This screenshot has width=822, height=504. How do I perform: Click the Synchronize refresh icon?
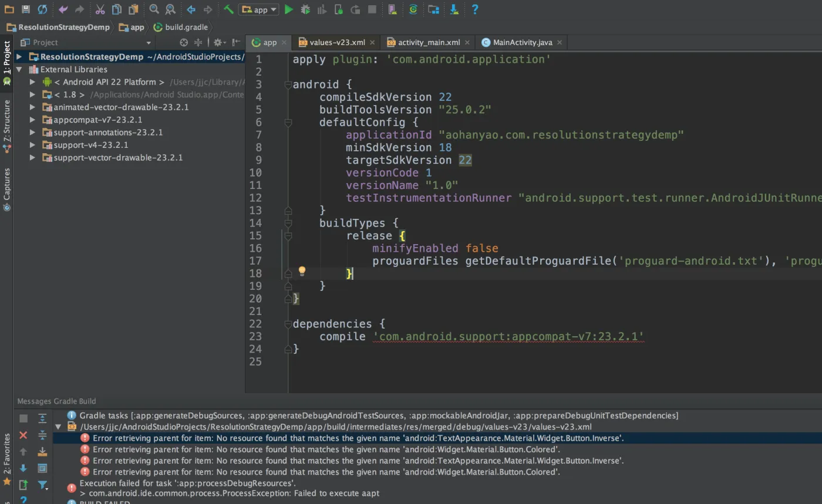42,9
